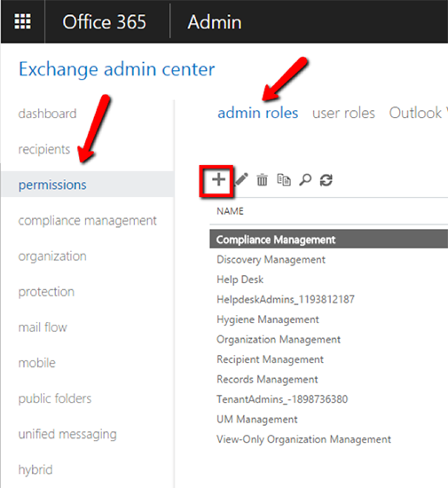The height and width of the screenshot is (488, 448).
Task: Select HelpdeskAdmins_1193812187 role group
Action: tap(286, 299)
